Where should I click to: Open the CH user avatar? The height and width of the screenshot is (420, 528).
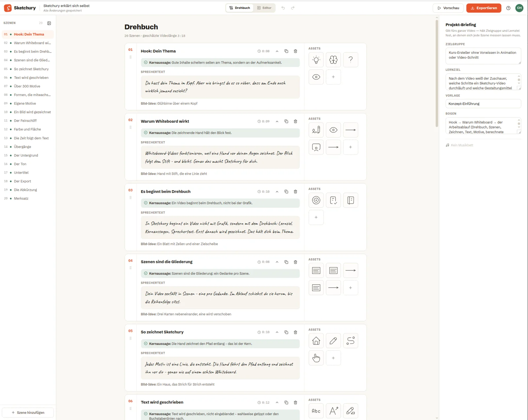pos(519,8)
